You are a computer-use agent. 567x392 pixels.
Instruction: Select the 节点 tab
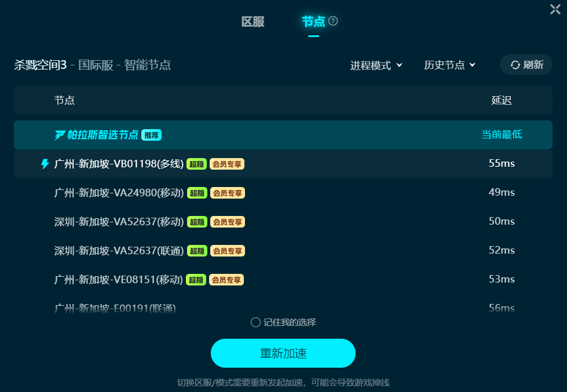[x=313, y=21]
